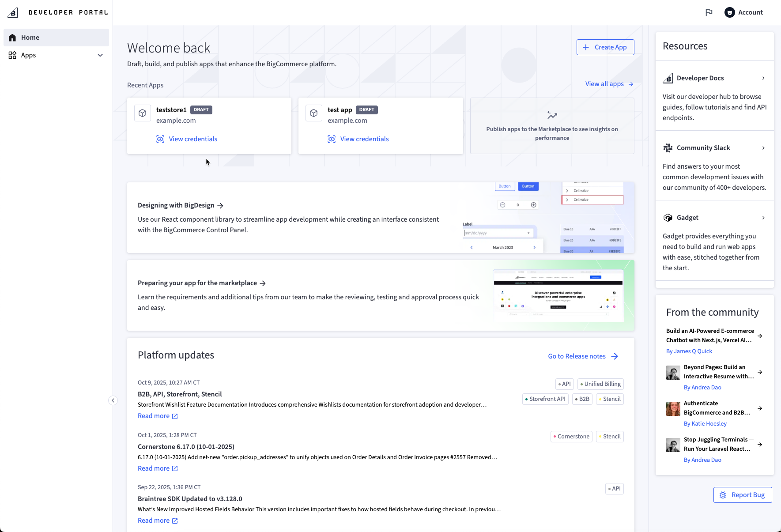
Task: Click the test app cube icon
Action: pyautogui.click(x=314, y=113)
